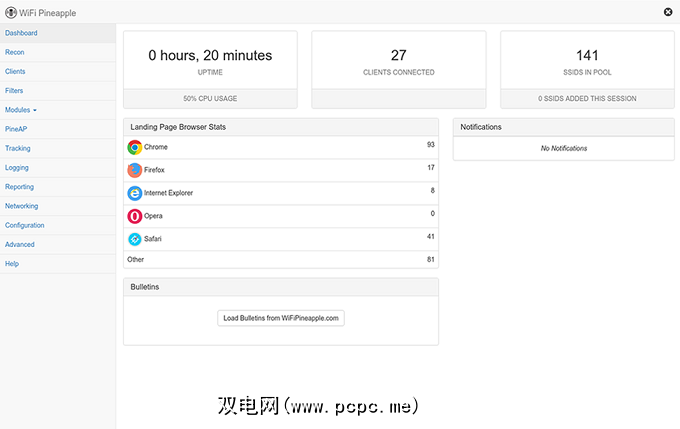Click the Opera count '0'
680x429 pixels.
click(x=432, y=213)
